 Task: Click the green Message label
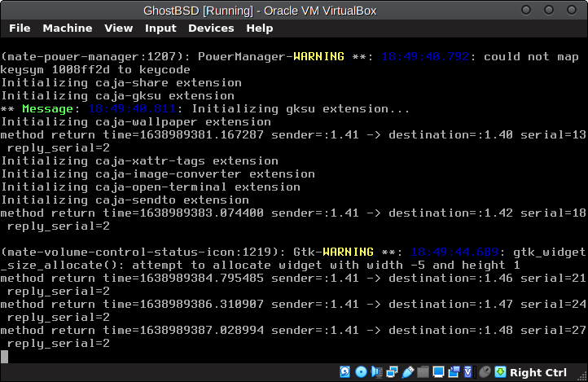pyautogui.click(x=47, y=108)
